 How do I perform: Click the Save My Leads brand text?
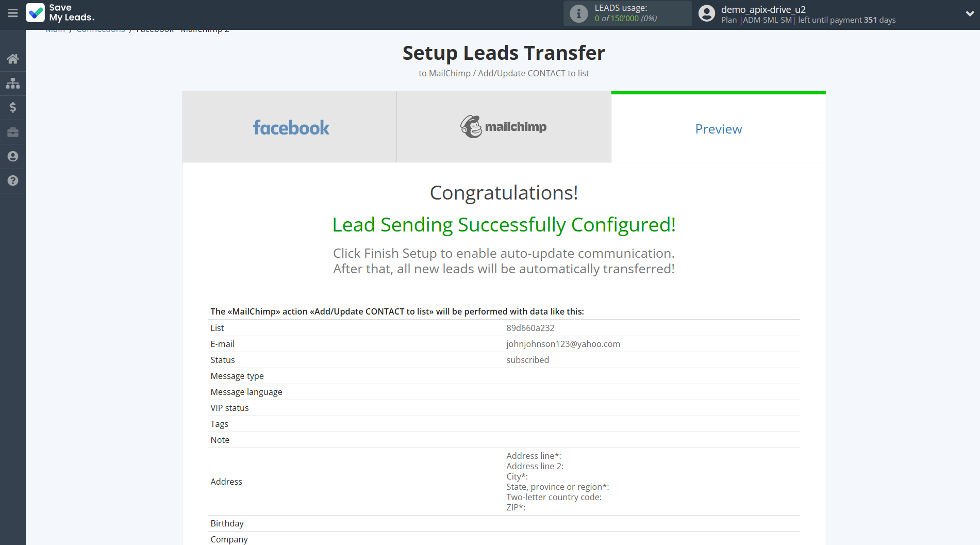coord(72,13)
